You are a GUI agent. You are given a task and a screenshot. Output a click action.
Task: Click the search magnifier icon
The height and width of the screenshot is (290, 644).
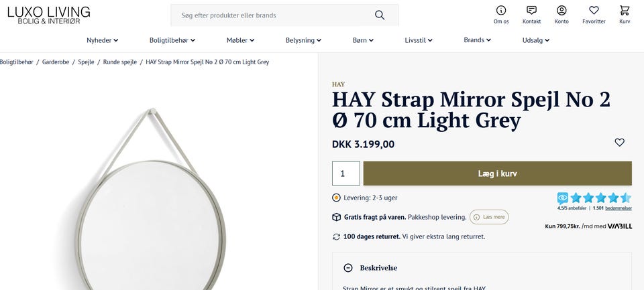(x=380, y=15)
